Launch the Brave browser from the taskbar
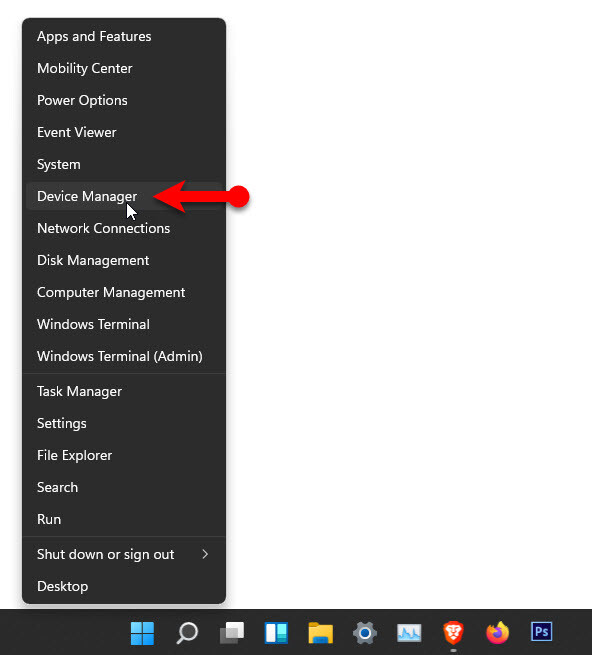Viewport: 592px width, 655px height. click(x=453, y=633)
